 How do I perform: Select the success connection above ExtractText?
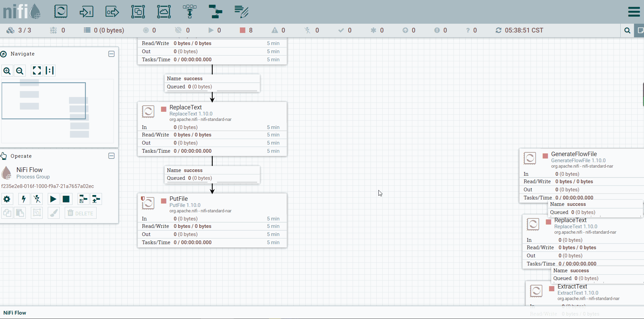(x=598, y=275)
